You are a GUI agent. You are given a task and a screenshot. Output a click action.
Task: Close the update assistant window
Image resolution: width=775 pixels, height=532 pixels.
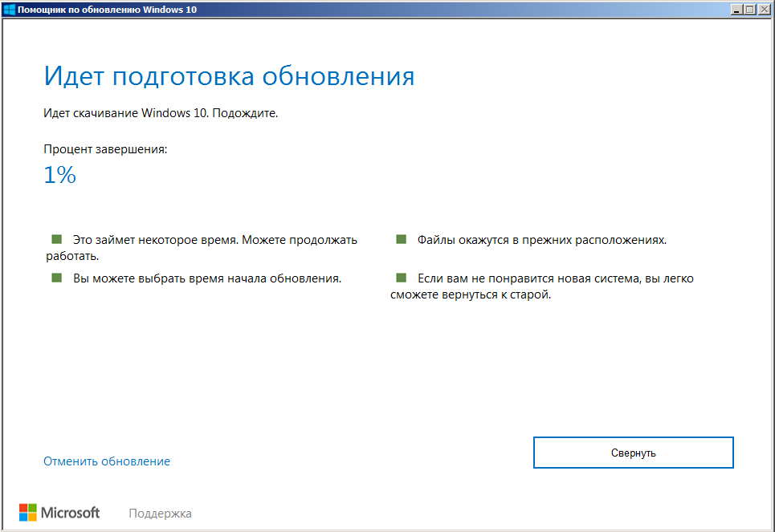coord(765,10)
